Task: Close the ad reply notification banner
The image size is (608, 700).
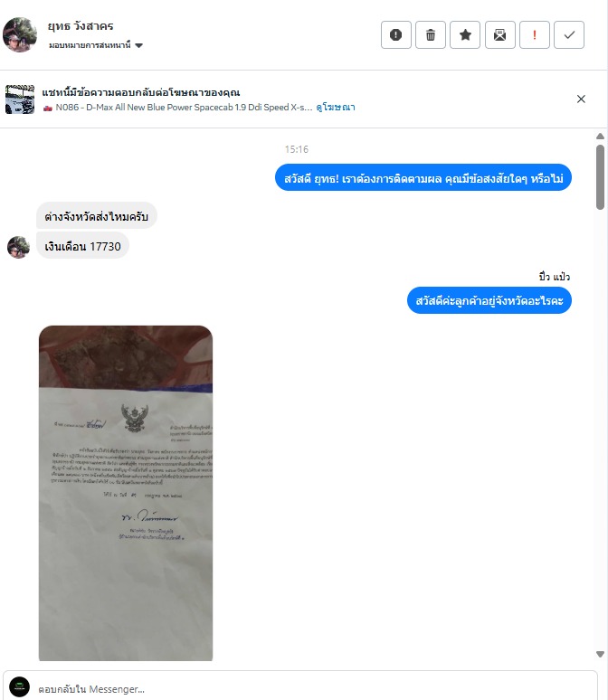Action: (581, 99)
